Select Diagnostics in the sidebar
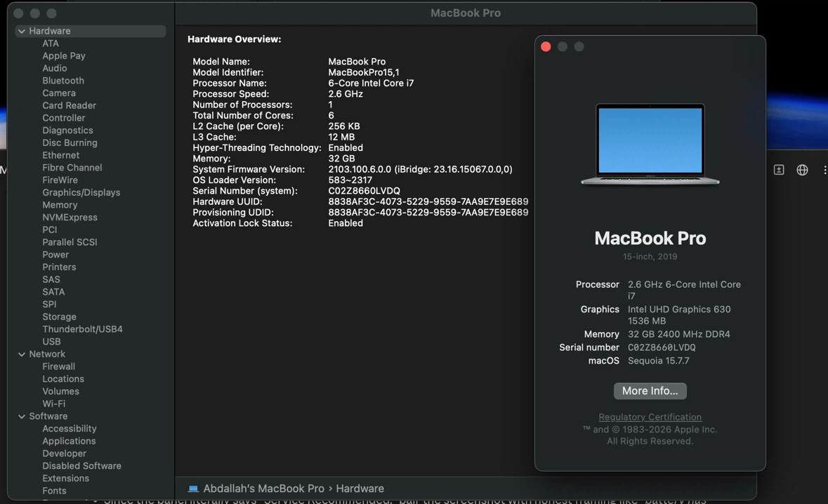This screenshot has height=504, width=828. [x=67, y=131]
